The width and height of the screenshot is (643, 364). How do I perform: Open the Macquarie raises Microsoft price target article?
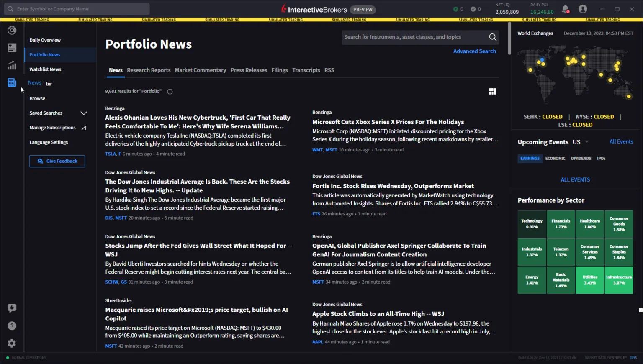pyautogui.click(x=196, y=314)
